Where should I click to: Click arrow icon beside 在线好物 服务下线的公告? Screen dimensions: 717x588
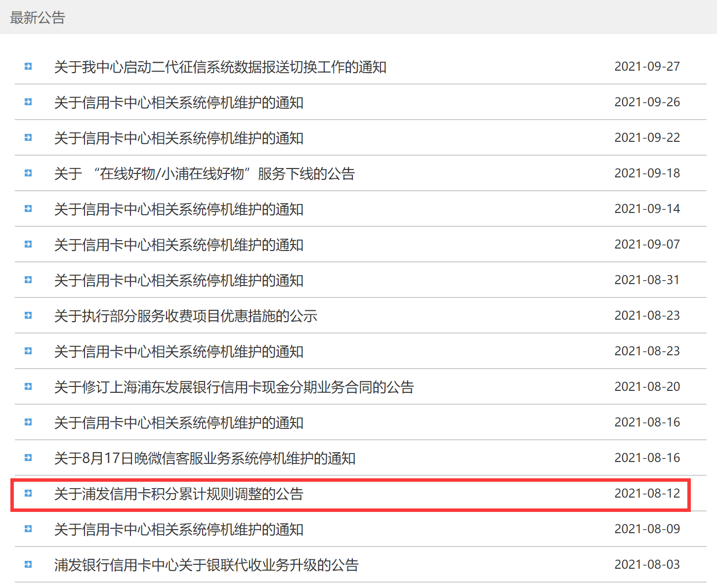(x=28, y=173)
